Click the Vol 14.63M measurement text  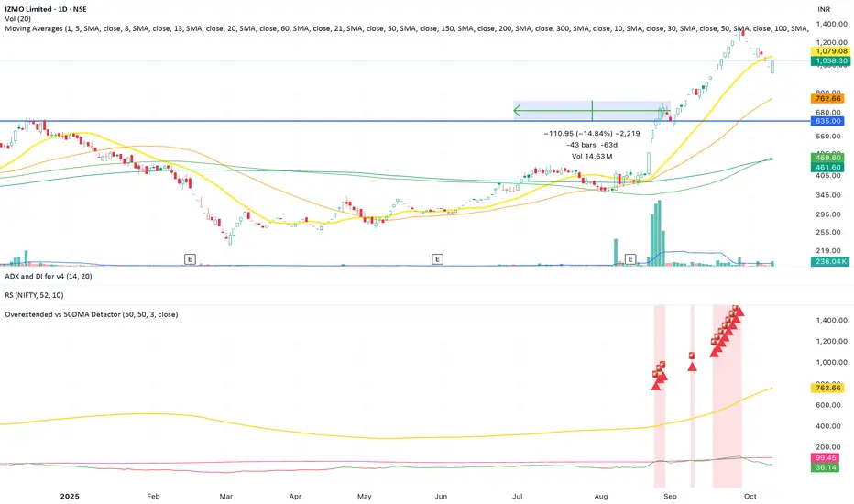(x=592, y=157)
